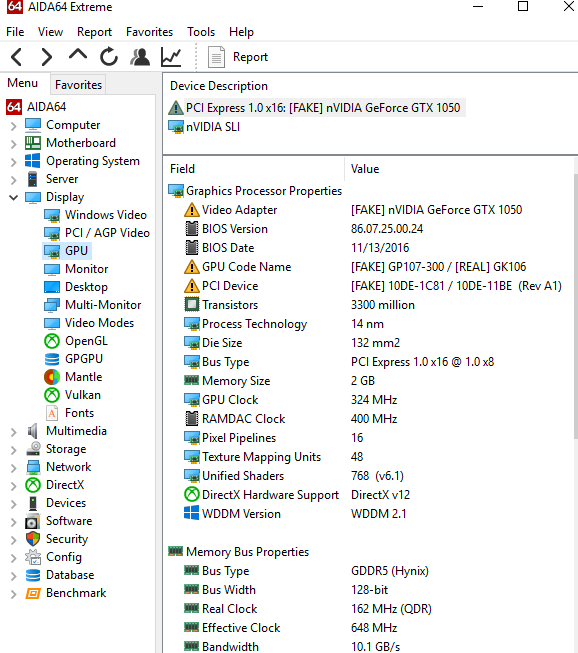
Task: Select the Software icon in tree
Action: pos(33,521)
